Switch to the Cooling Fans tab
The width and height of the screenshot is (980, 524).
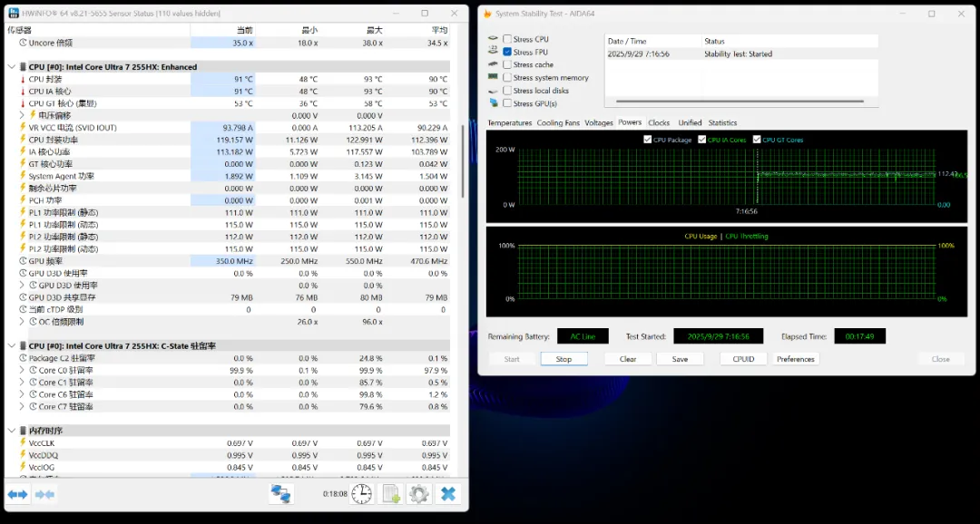click(558, 123)
